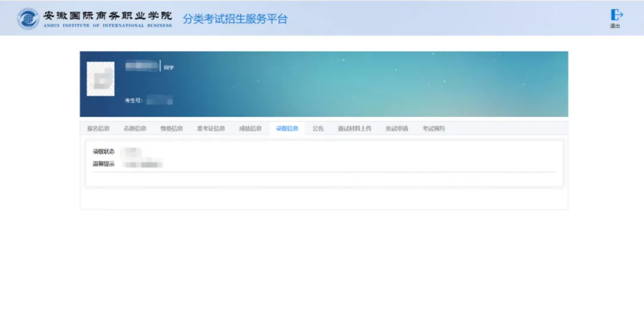644x312 pixels.
Task: Switch to the 免试申请 tab
Action: (x=397, y=128)
